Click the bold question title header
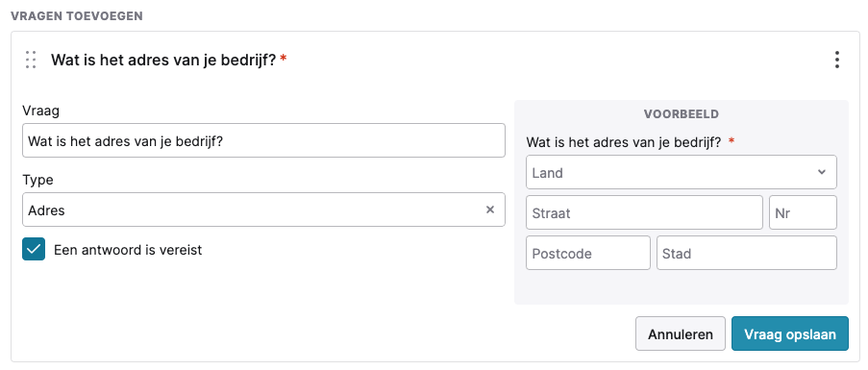The height and width of the screenshot is (370, 868). (163, 60)
